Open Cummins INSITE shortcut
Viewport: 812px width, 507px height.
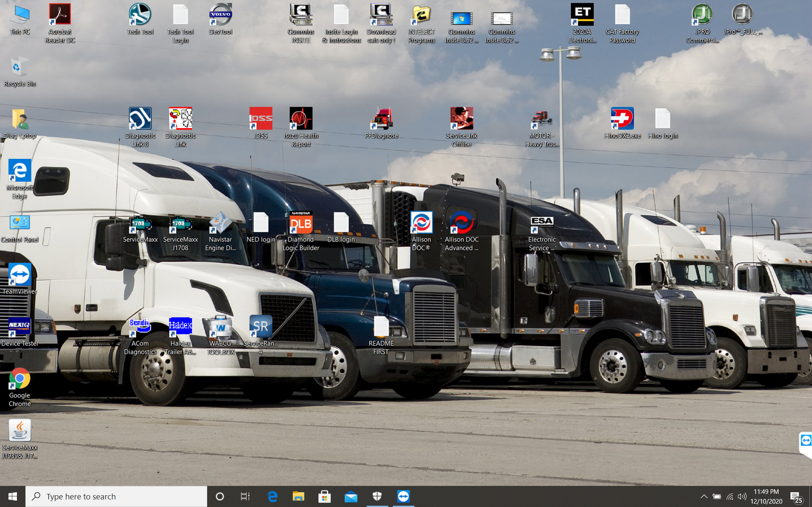pyautogui.click(x=301, y=24)
